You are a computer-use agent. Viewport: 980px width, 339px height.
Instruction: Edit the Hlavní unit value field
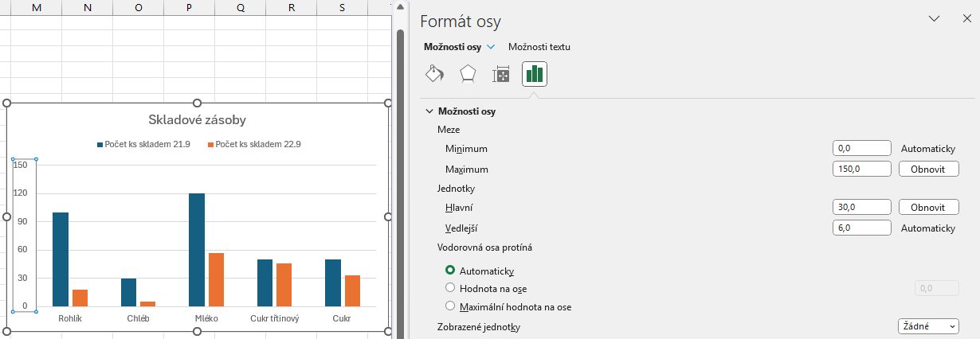click(861, 207)
